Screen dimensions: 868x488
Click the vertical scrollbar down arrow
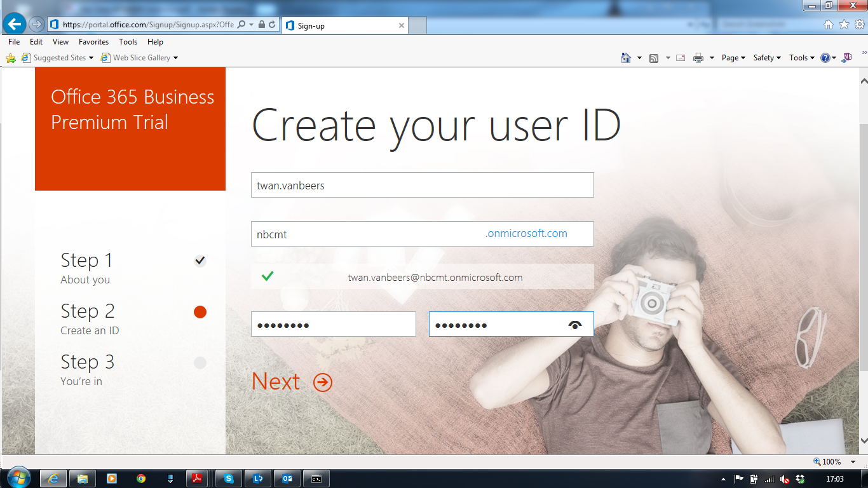(863, 440)
